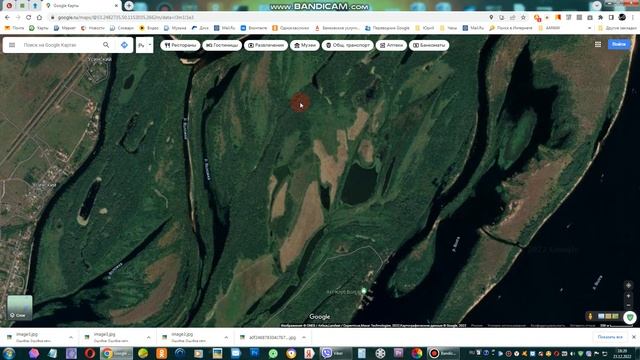Screen dimensions: 640x360
Task: Open the Маркет bookmark
Action: point(65,28)
